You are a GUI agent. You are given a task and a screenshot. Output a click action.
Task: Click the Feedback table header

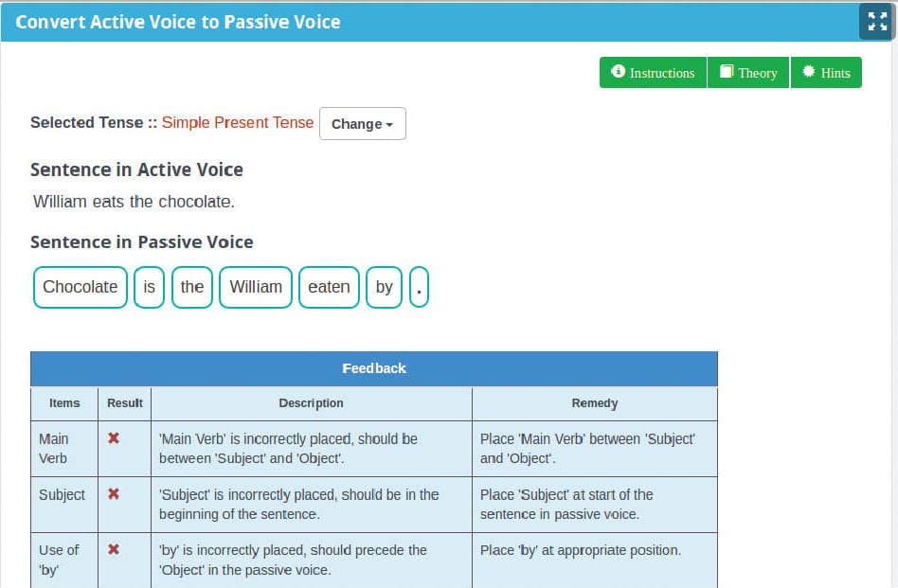374,368
